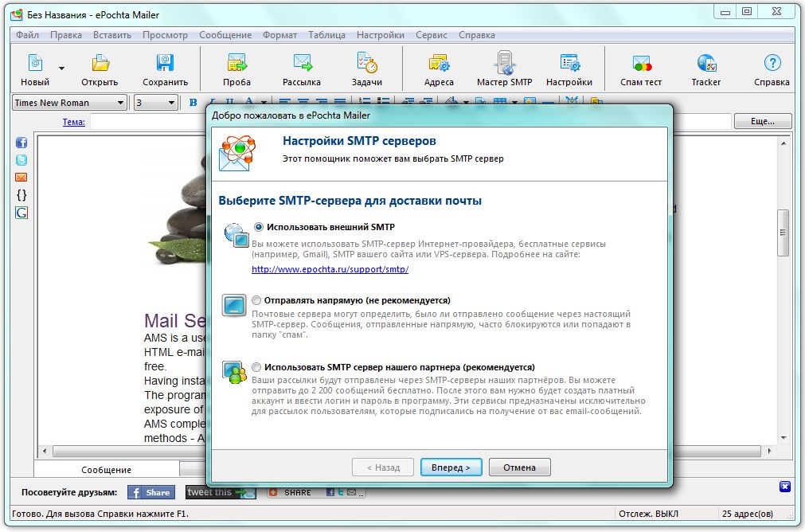Click the vertical scrollbar down arrow
This screenshot has width=805, height=532.
(x=784, y=438)
